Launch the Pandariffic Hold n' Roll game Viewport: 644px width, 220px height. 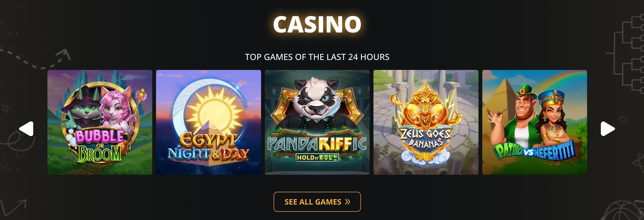[x=317, y=122]
